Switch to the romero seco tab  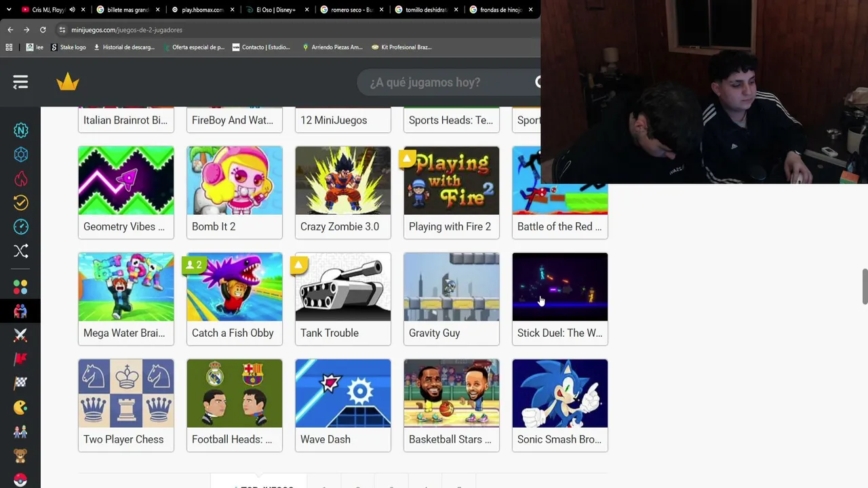pos(351,9)
